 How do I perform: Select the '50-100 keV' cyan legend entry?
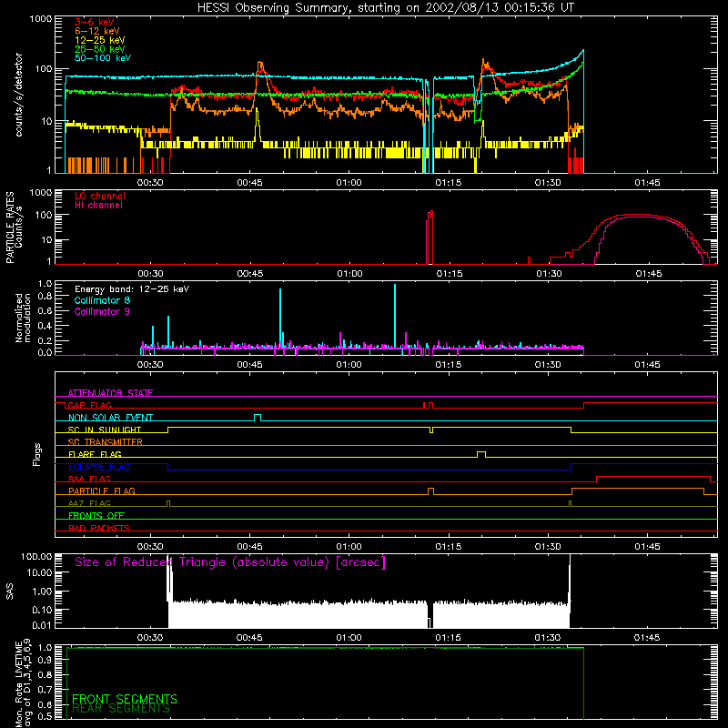click(103, 58)
